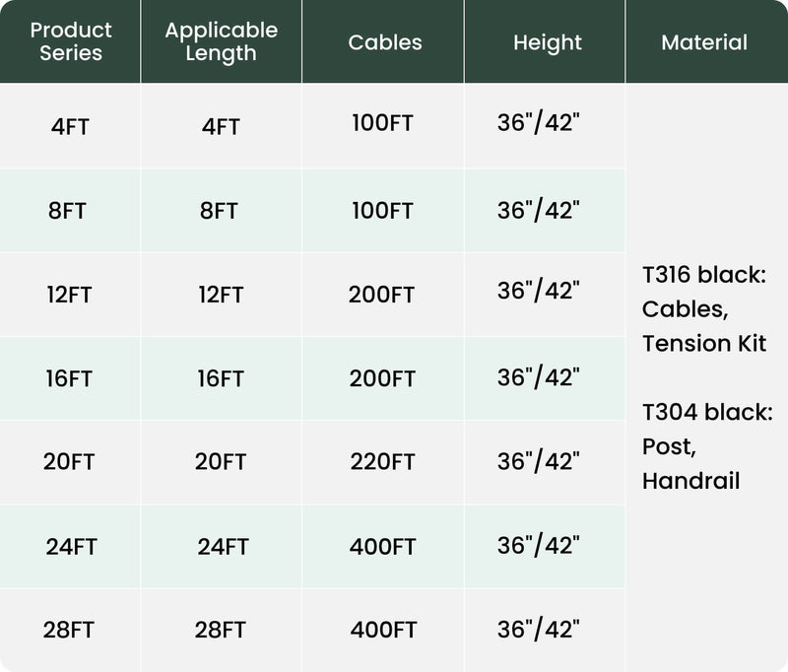Click the 24FT Product Series cell
This screenshot has width=788, height=672.
coord(71,546)
